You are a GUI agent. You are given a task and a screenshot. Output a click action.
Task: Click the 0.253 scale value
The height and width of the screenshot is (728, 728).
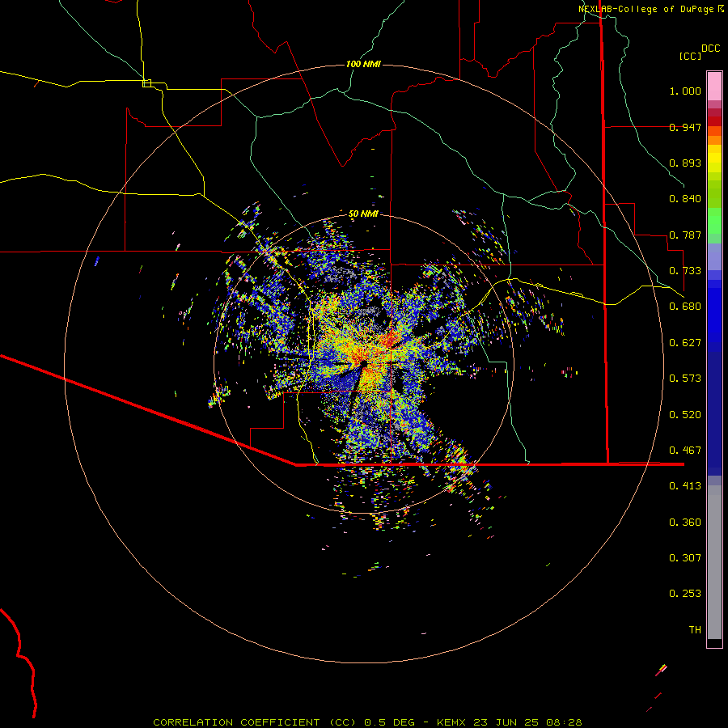(x=685, y=594)
